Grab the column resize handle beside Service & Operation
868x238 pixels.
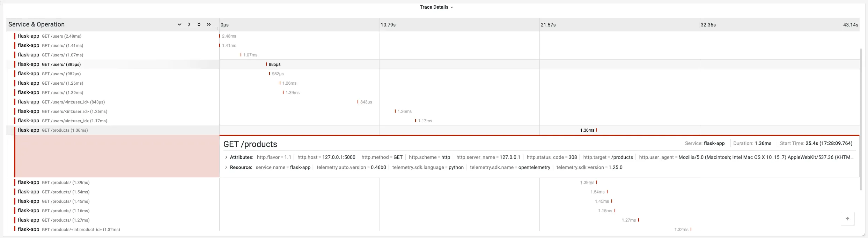click(x=217, y=28)
